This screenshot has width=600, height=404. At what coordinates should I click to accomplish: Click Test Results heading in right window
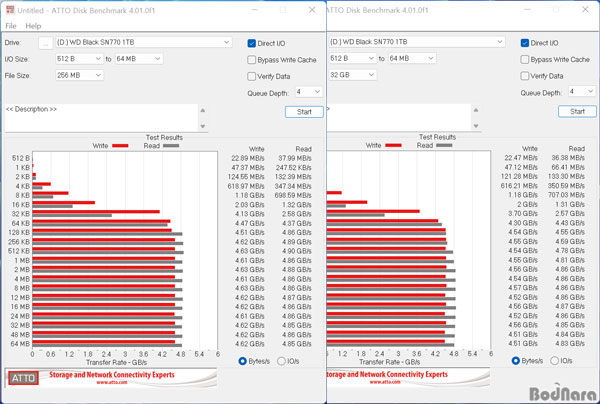[x=437, y=137]
